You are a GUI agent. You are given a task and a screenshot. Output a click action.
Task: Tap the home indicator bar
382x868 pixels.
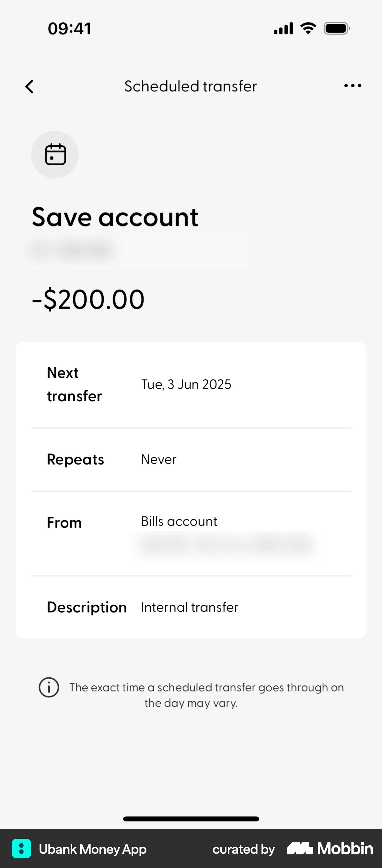click(x=191, y=819)
